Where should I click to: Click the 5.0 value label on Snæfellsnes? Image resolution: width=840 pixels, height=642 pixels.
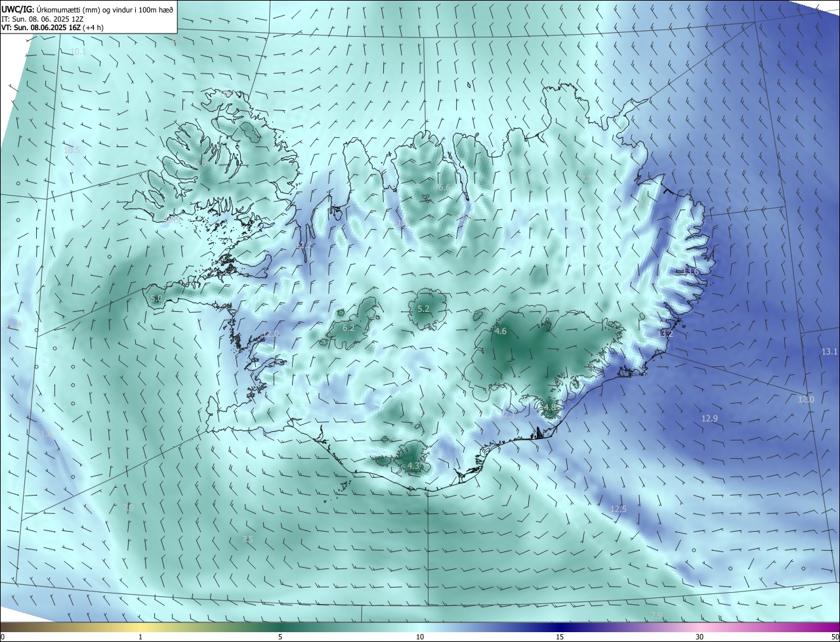point(156,299)
